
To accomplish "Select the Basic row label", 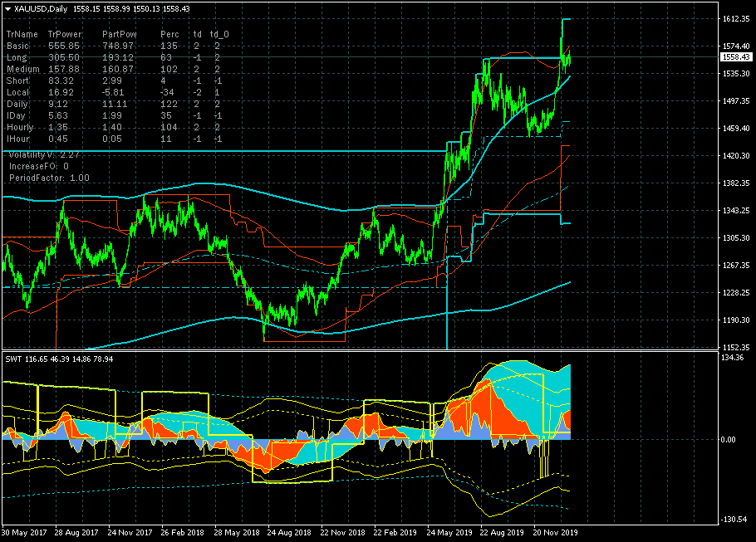I will (x=17, y=46).
